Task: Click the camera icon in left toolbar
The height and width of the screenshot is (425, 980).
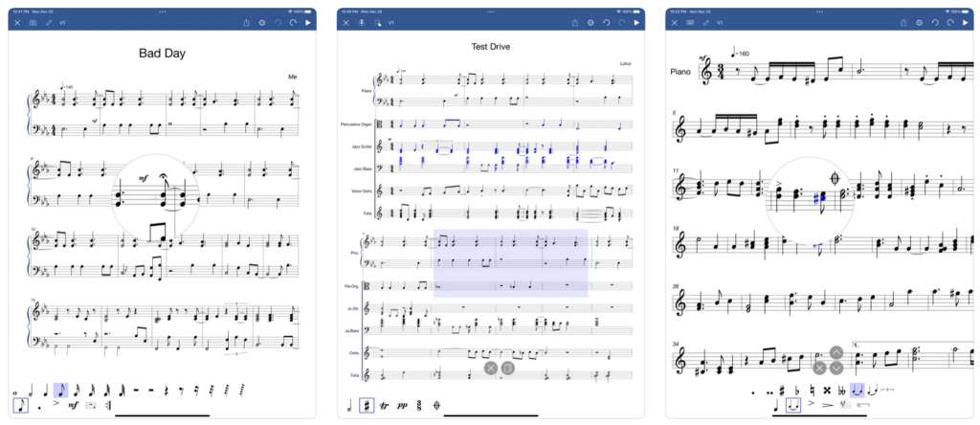Action: tap(33, 22)
